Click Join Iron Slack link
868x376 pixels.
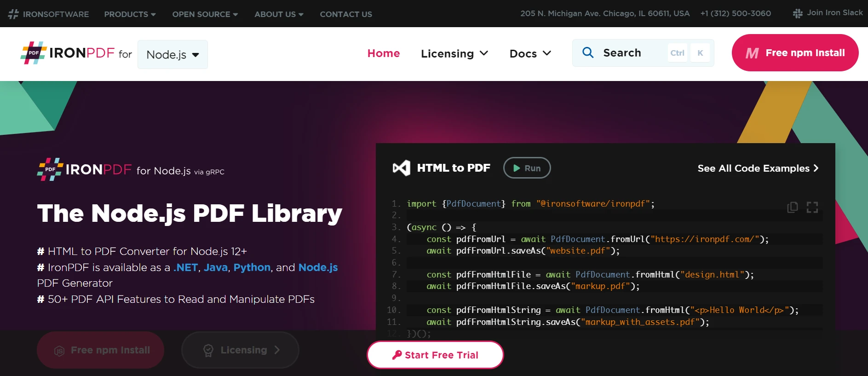point(828,13)
